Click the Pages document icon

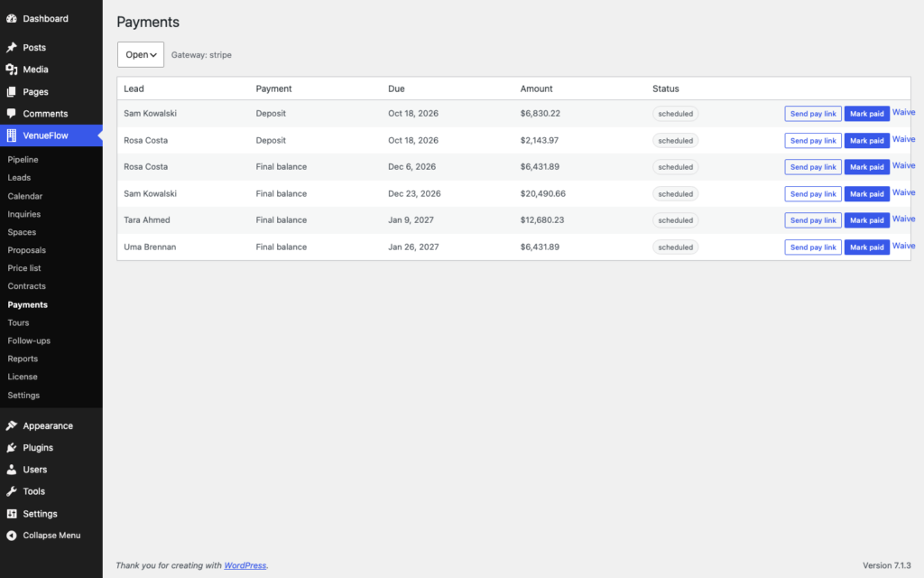click(11, 91)
